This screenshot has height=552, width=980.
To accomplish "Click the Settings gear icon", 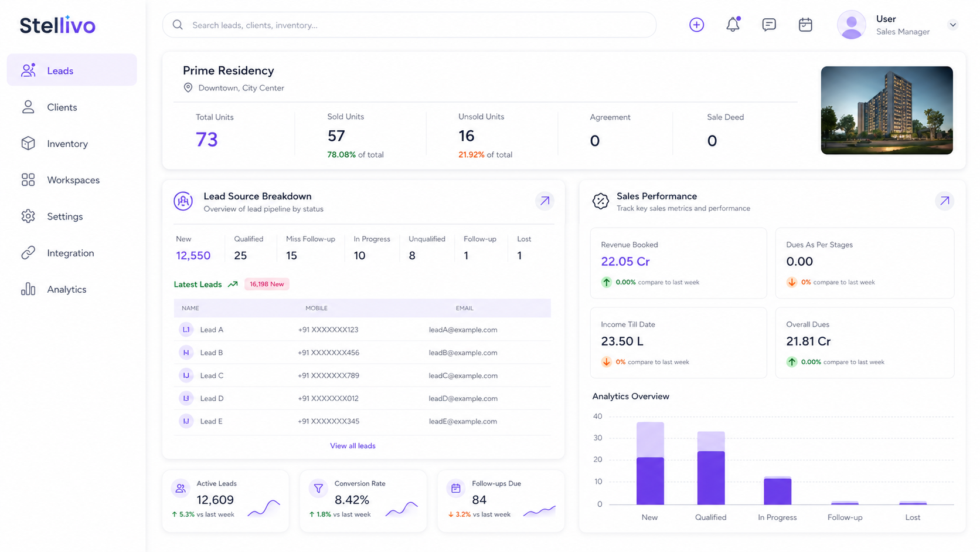I will coord(28,216).
